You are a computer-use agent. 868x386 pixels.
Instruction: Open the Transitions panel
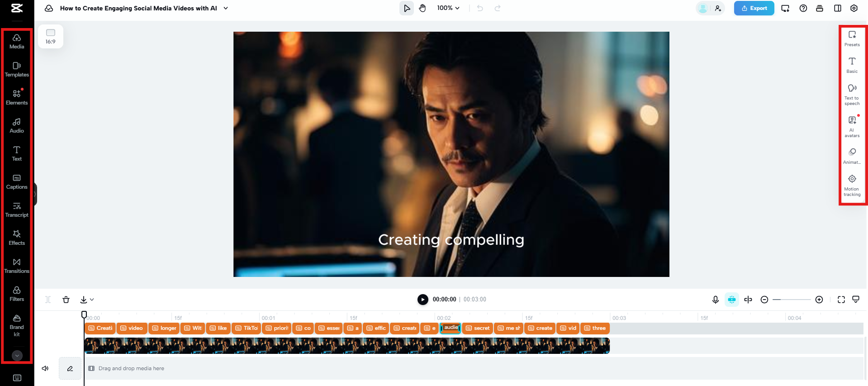click(17, 266)
